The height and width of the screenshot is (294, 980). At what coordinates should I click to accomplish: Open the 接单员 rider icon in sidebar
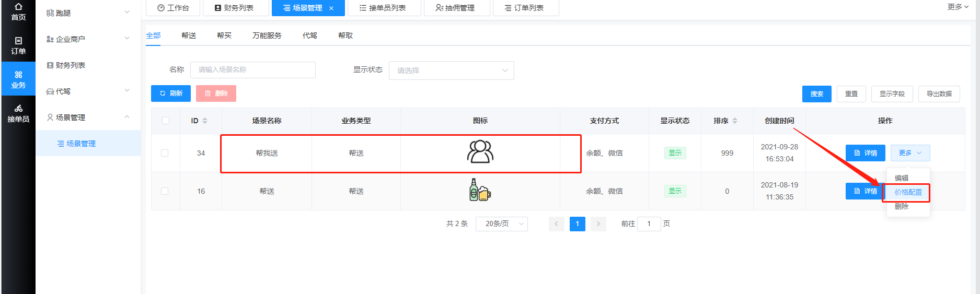point(18,109)
